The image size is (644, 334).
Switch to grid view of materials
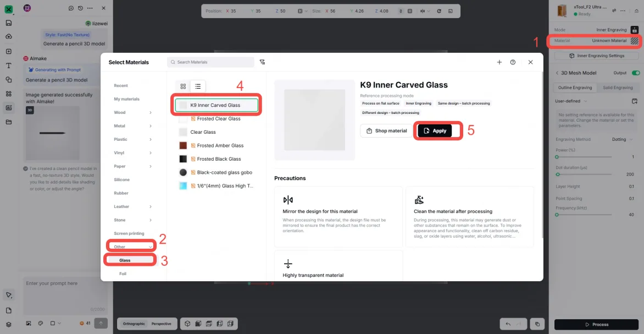(183, 86)
